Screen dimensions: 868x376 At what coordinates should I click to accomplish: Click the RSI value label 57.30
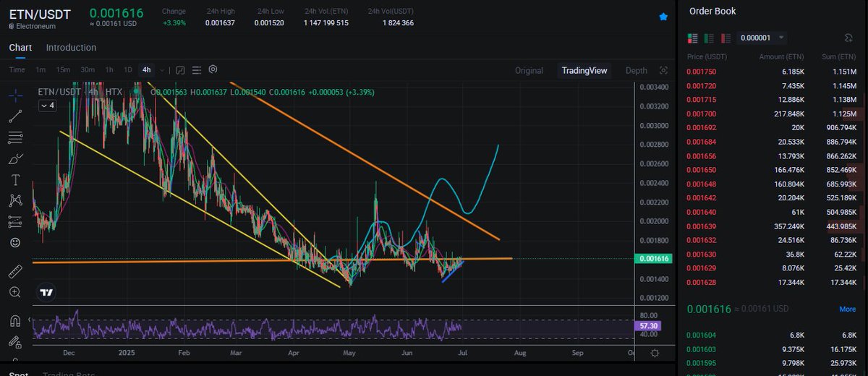coord(649,326)
